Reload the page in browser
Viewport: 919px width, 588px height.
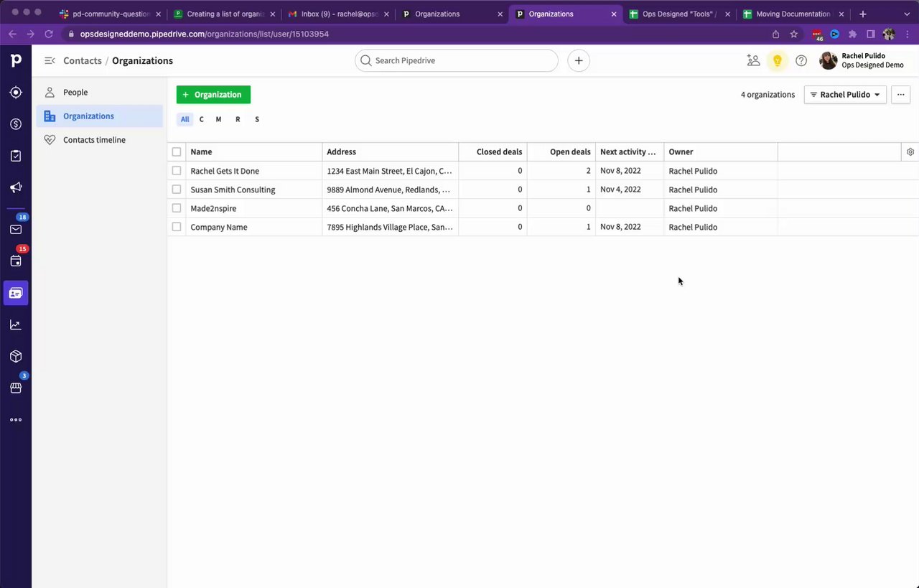49,34
